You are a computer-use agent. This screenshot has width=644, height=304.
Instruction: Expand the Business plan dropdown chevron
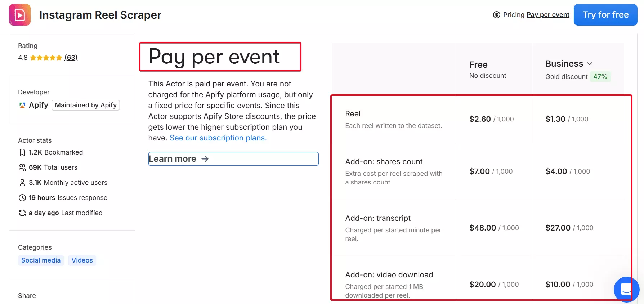(590, 64)
